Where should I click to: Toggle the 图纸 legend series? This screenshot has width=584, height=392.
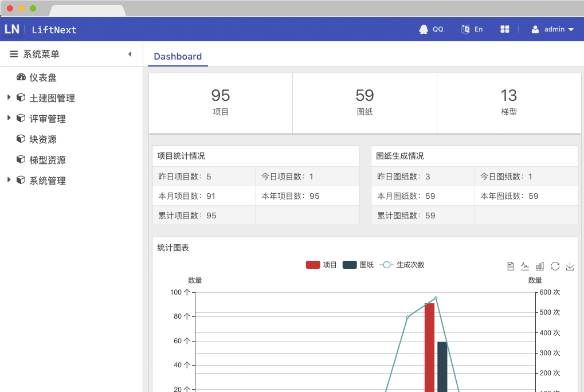click(x=358, y=265)
